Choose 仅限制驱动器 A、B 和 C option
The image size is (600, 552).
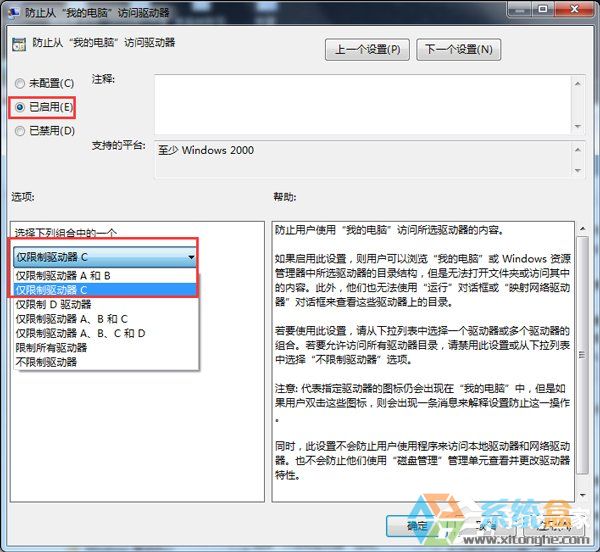(x=106, y=319)
